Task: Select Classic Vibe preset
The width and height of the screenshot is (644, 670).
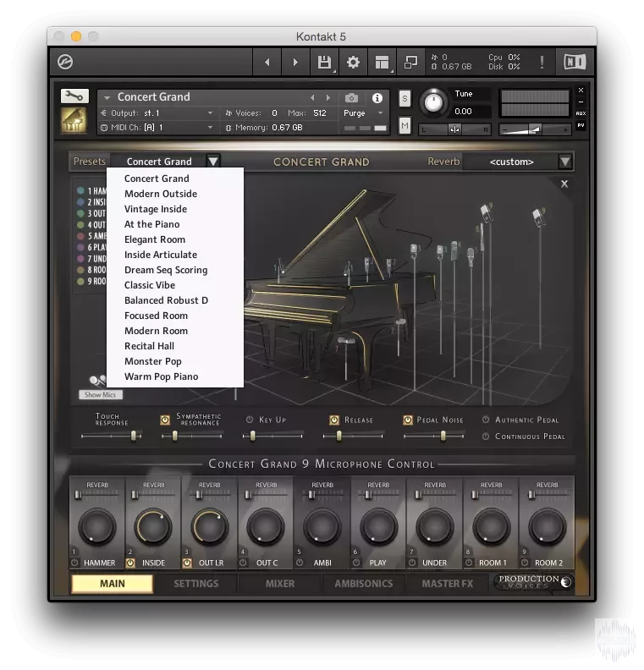Action: pos(150,285)
